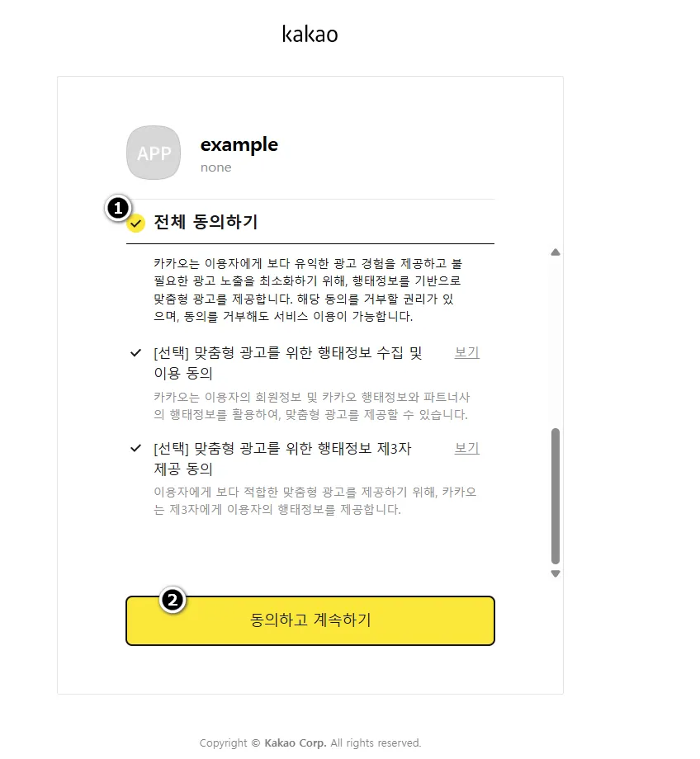Click the gray scrollbar thumb

tap(556, 496)
